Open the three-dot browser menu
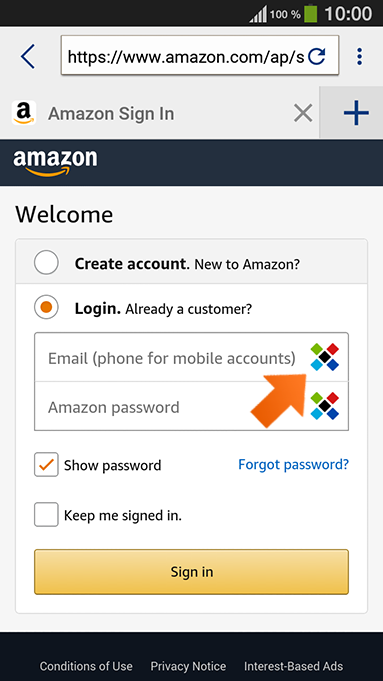 point(359,56)
